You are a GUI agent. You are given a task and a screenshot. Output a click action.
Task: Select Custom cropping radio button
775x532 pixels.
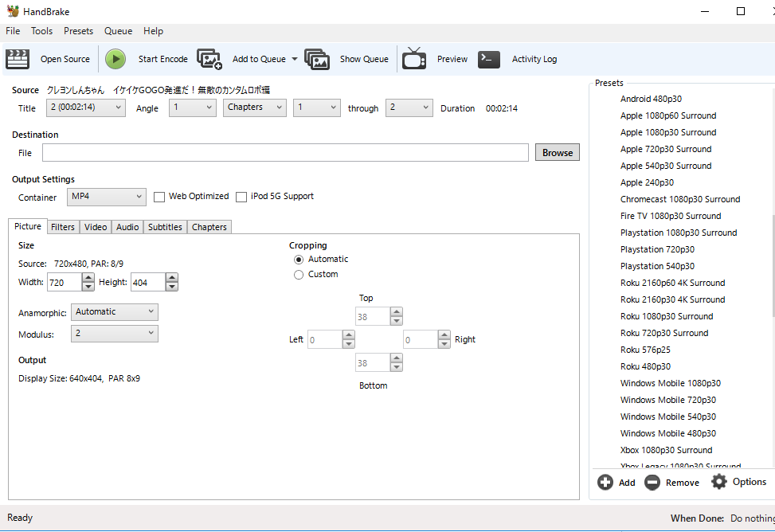(299, 275)
